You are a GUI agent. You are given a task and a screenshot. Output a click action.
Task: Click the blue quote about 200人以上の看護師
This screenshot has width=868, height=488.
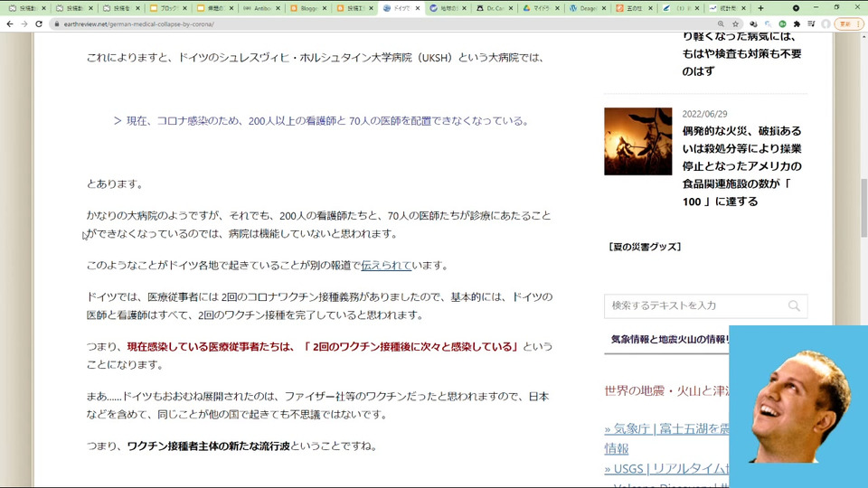322,120
